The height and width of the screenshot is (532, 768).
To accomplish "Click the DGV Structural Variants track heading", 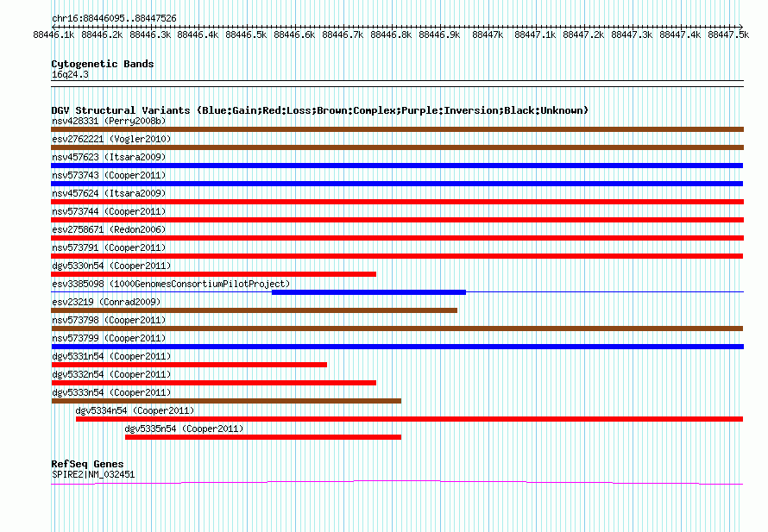I will click(x=320, y=110).
